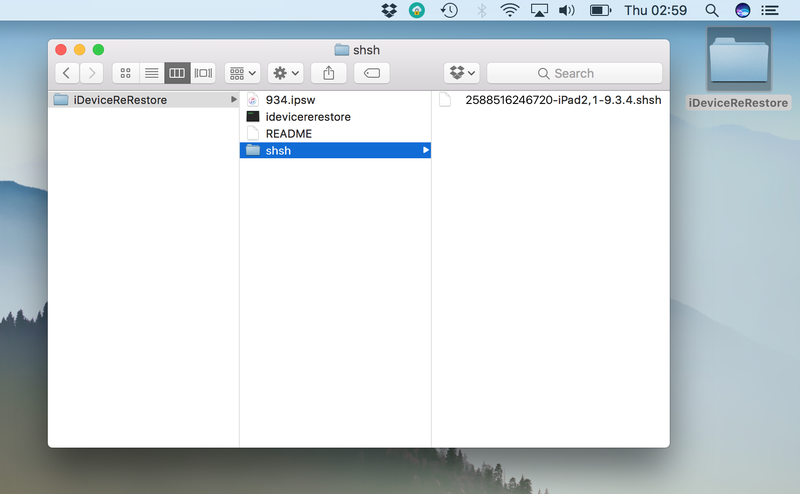Click the Finder Search field
800x494 pixels.
pyautogui.click(x=574, y=73)
